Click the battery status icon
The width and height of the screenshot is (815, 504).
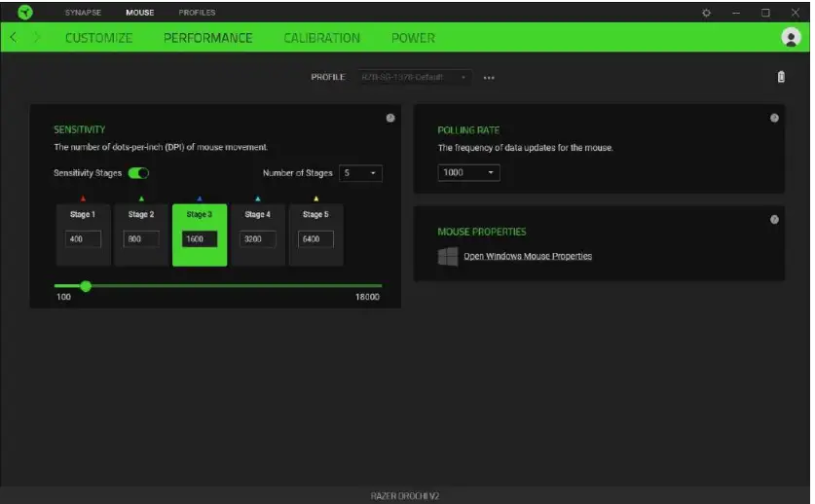point(781,77)
